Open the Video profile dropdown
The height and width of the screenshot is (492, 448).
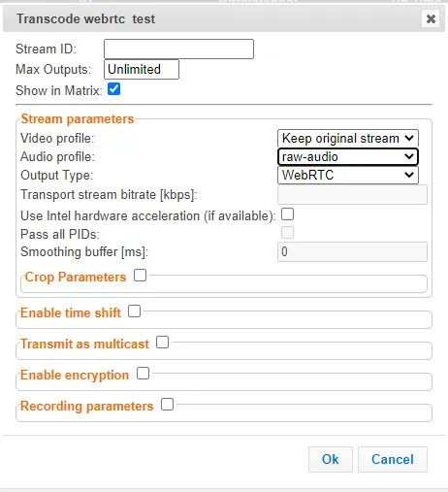[348, 139]
